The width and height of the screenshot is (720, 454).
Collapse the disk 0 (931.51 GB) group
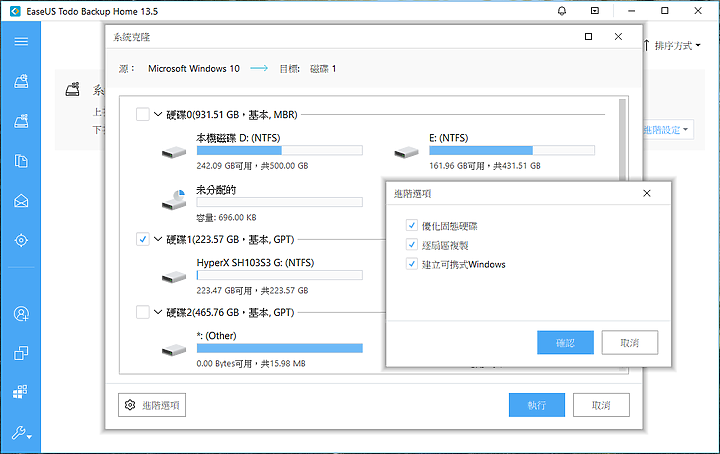158,114
